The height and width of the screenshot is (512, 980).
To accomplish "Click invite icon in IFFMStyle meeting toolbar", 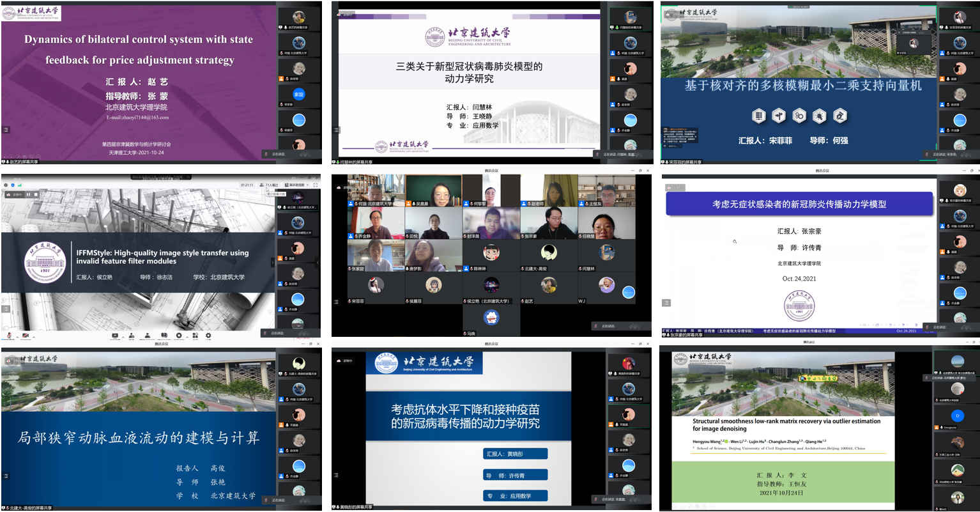I will click(x=131, y=336).
